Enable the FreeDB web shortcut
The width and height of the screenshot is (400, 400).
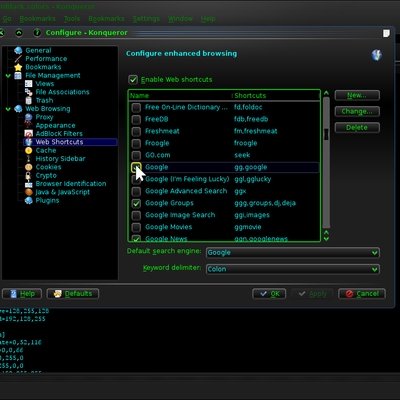click(x=136, y=119)
